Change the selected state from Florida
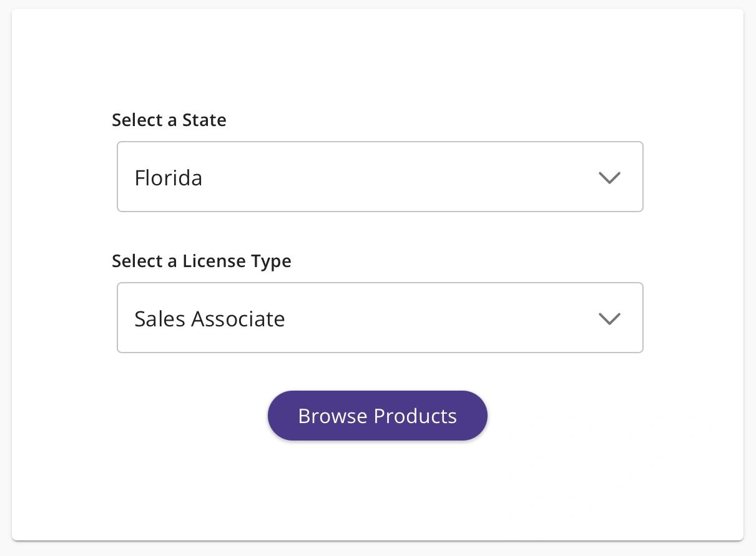Screen dimensions: 756x556 click(380, 177)
